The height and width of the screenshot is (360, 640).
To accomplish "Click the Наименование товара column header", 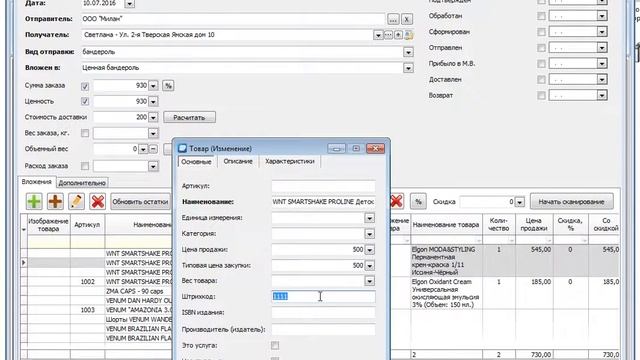I will tap(446, 225).
